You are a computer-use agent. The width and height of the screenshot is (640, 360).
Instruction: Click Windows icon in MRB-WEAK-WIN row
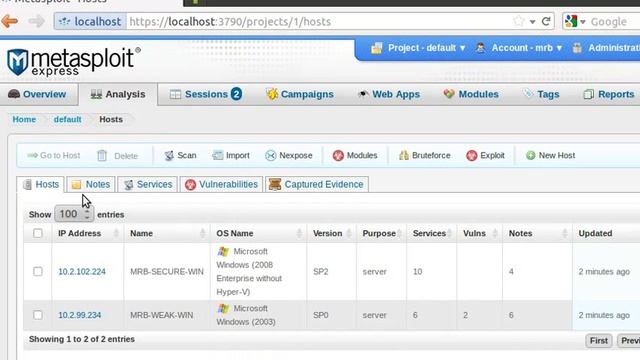tap(223, 309)
